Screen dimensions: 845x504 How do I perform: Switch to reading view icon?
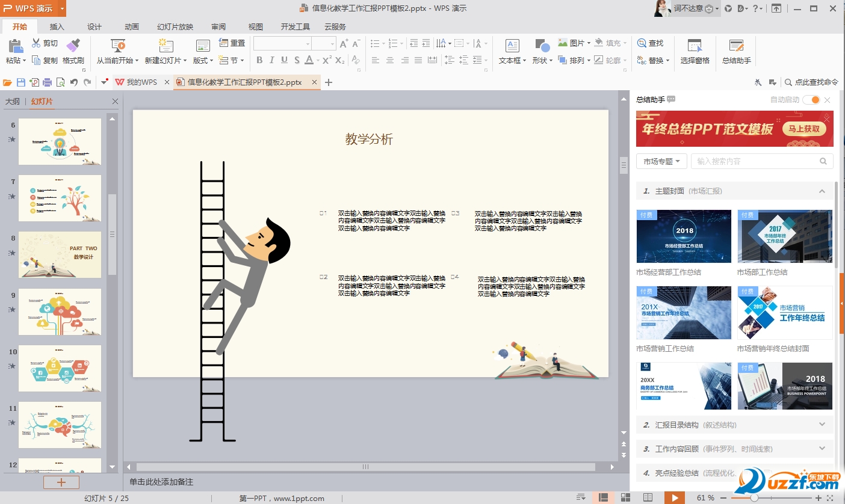tap(648, 497)
